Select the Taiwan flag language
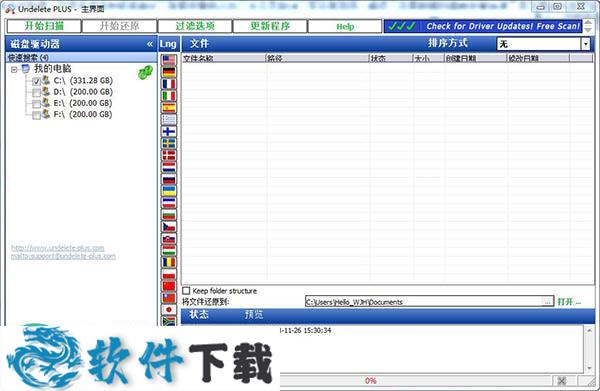Image resolution: width=600 pixels, height=391 pixels. pyautogui.click(x=169, y=298)
